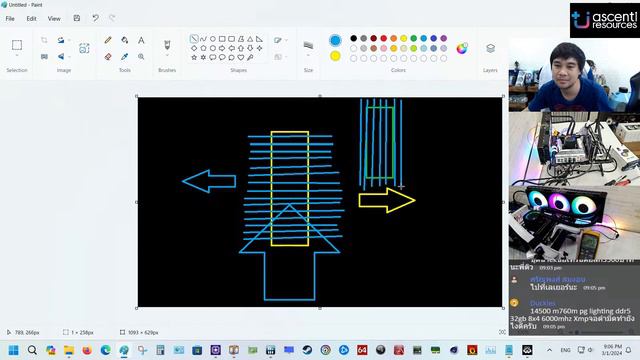This screenshot has height=360, width=640.
Task: Launch Firefox from the taskbar
Action: coord(87,350)
